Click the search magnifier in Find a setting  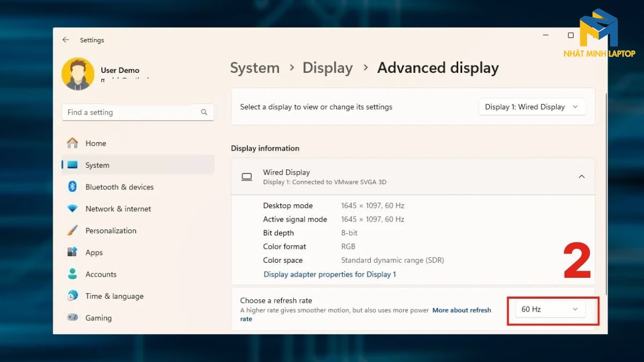[204, 112]
